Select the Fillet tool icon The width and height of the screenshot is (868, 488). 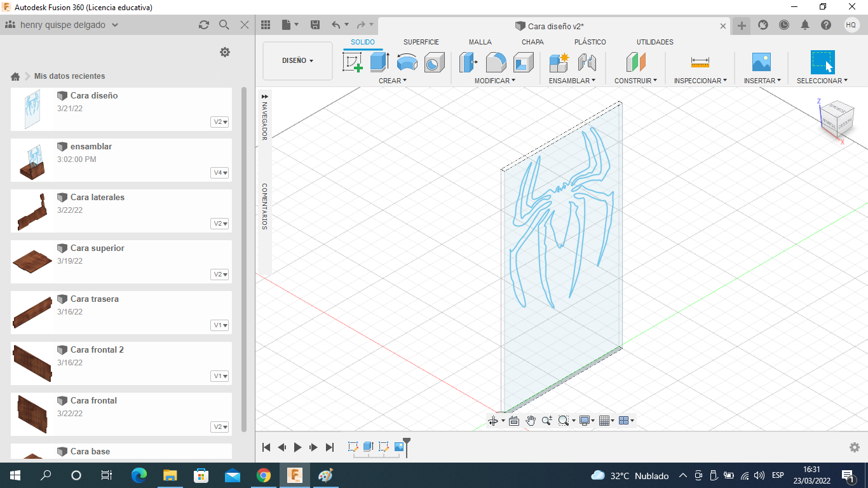496,62
